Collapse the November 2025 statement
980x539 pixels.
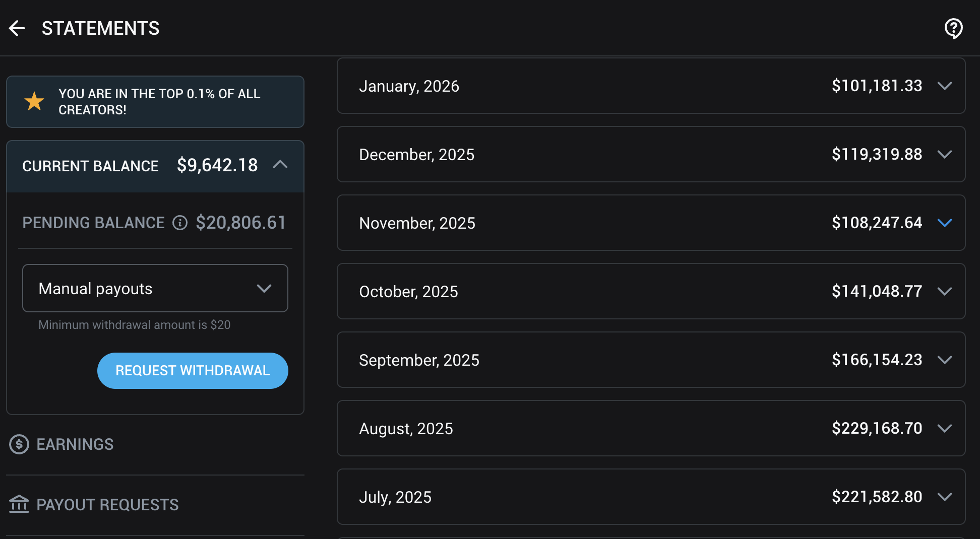click(x=945, y=223)
